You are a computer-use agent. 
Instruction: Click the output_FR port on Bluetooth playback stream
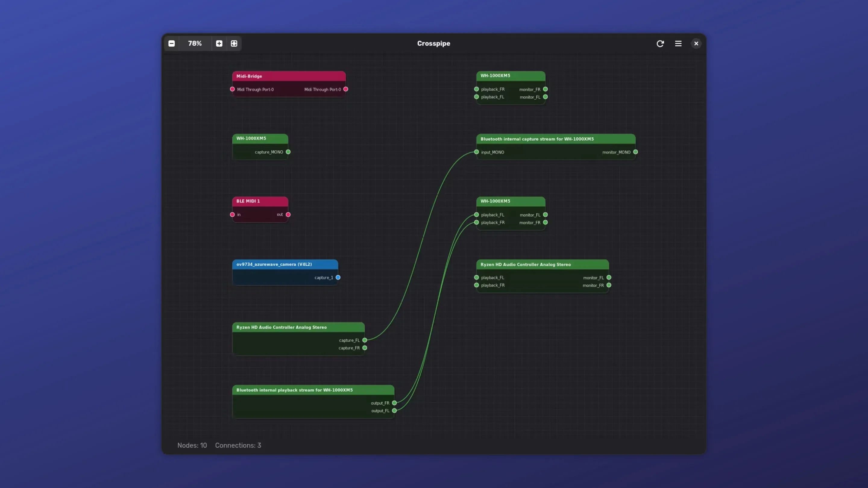coord(395,403)
